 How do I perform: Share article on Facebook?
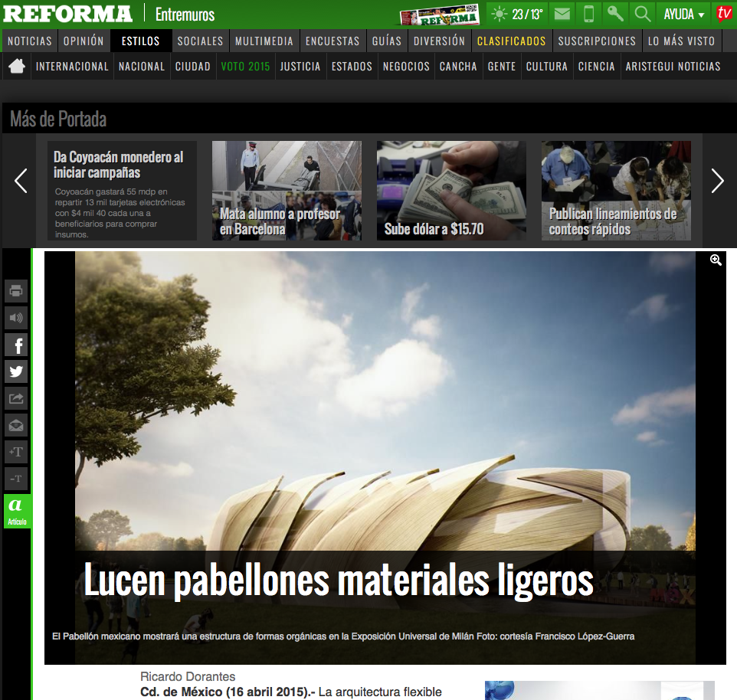tap(16, 345)
